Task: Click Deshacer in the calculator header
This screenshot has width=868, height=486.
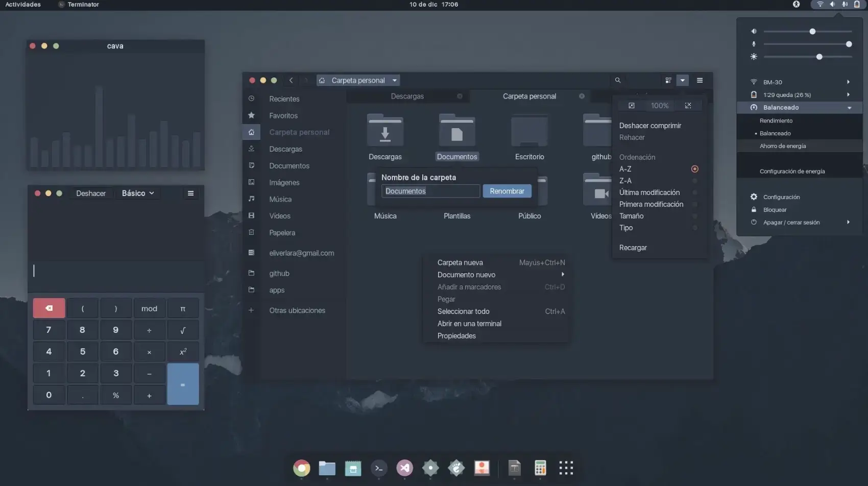Action: (x=91, y=193)
